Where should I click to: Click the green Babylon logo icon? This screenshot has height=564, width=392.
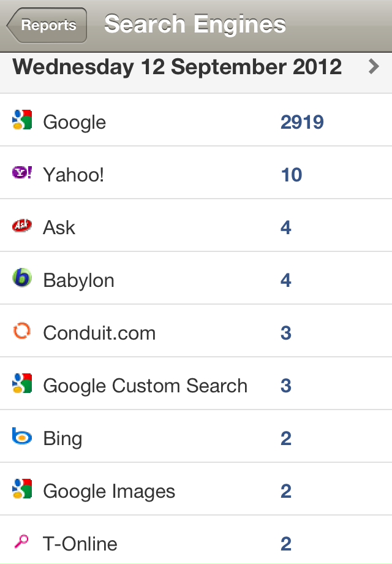(x=22, y=279)
